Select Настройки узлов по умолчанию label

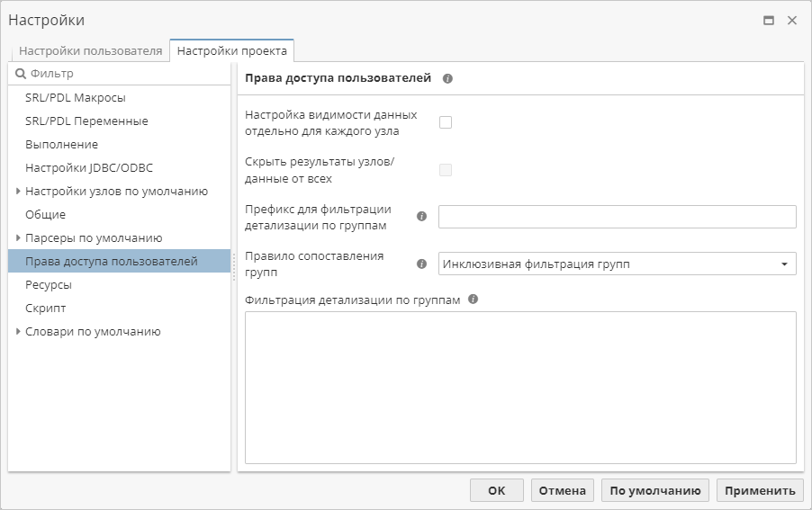point(116,192)
